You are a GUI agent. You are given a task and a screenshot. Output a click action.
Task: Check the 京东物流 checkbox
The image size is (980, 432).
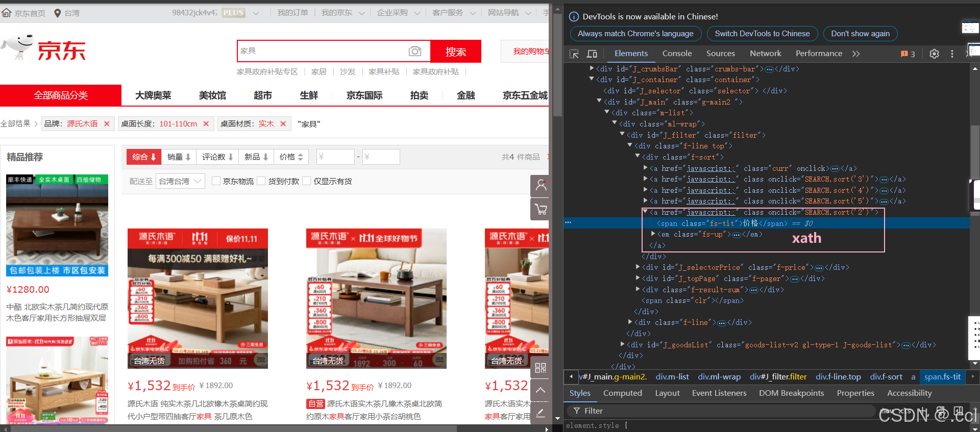click(216, 181)
